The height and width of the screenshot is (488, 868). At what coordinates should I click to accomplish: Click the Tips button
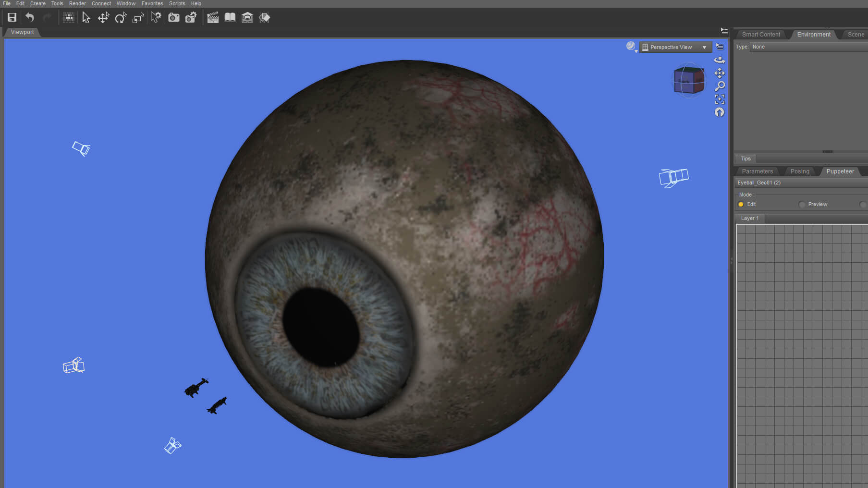click(746, 159)
